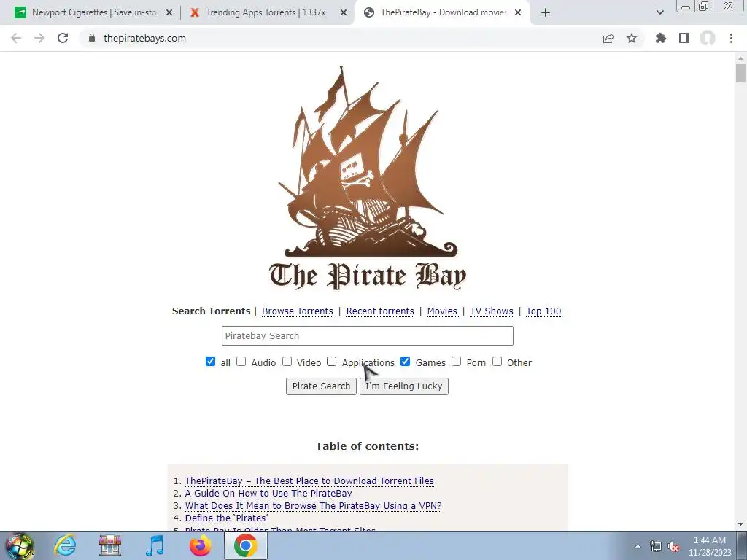Click the taskbar clock showing 1:44 AM
The height and width of the screenshot is (560, 747).
point(710,546)
